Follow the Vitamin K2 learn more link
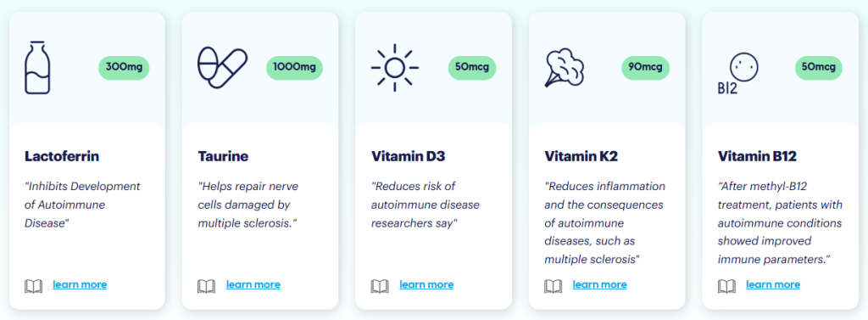 599,285
